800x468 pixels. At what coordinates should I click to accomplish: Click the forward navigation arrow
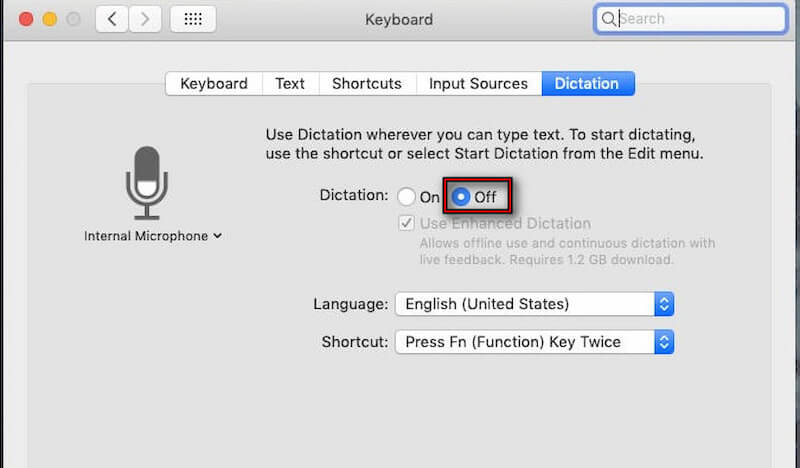pyautogui.click(x=145, y=19)
